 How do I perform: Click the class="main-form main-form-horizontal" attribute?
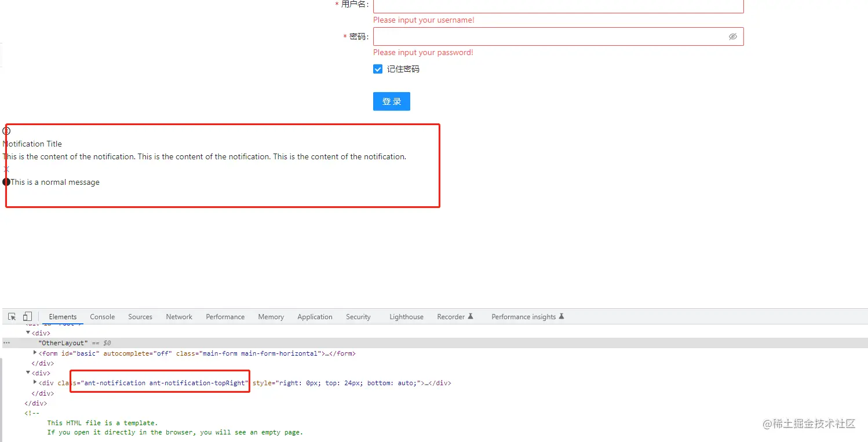[x=249, y=353]
